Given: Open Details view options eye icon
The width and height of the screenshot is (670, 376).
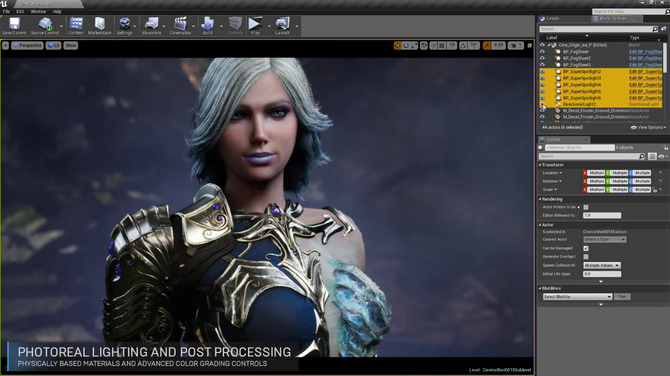Looking at the screenshot, I should tap(662, 156).
